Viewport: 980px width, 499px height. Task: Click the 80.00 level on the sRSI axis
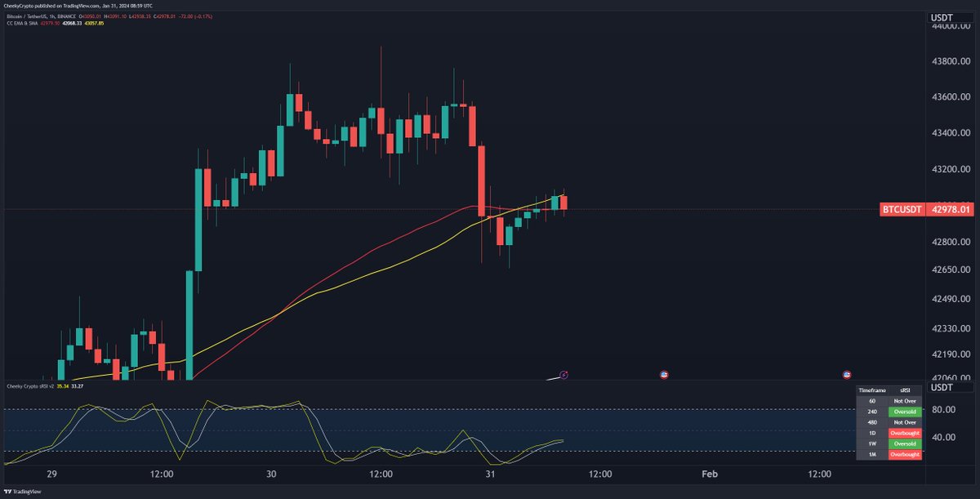(944, 409)
